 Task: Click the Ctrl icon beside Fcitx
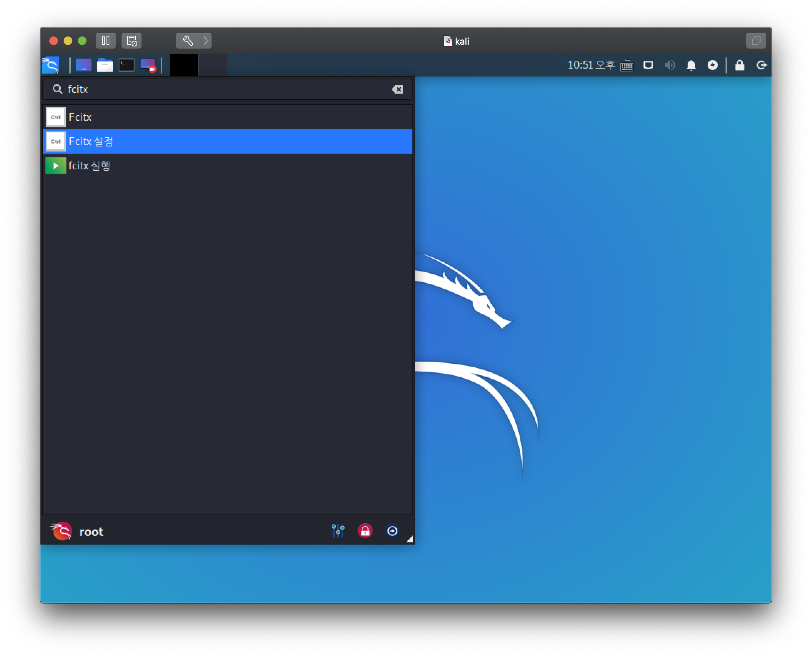(x=55, y=117)
